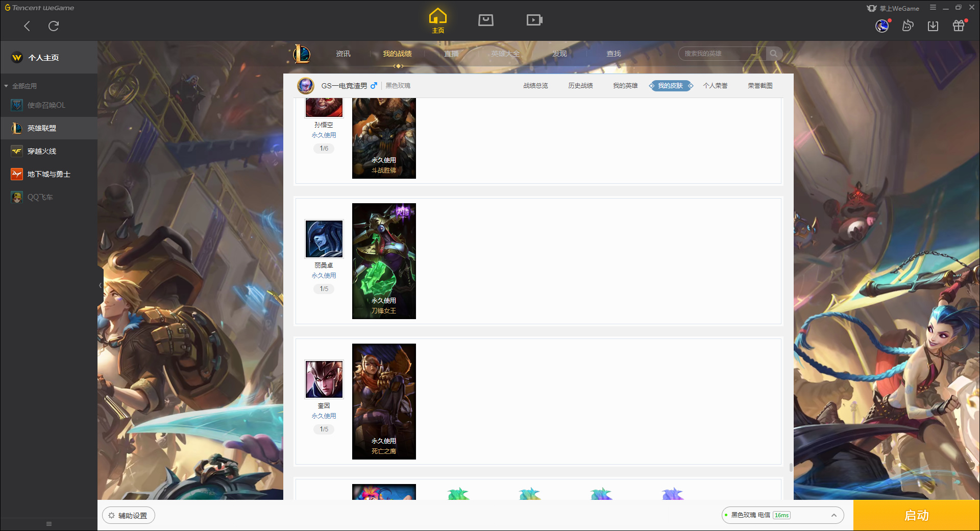Screen dimensions: 980x531
Task: Click the summoner profile avatar
Action: click(x=306, y=85)
